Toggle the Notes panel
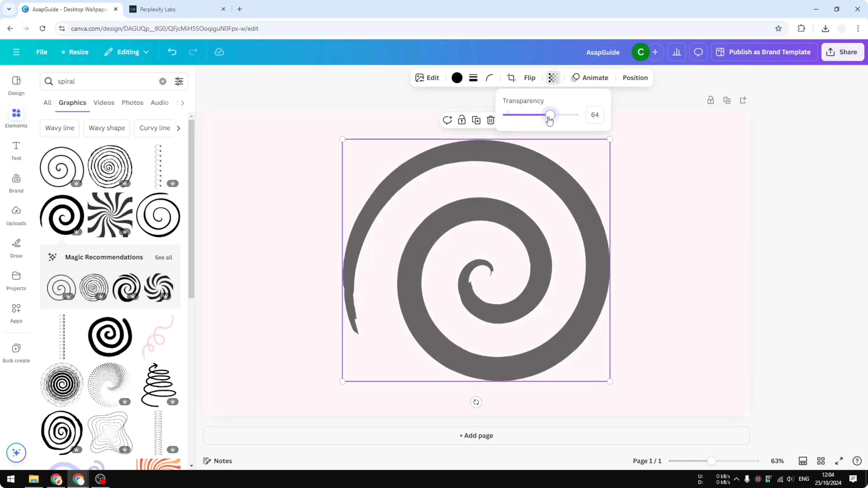868x488 pixels. (x=217, y=461)
